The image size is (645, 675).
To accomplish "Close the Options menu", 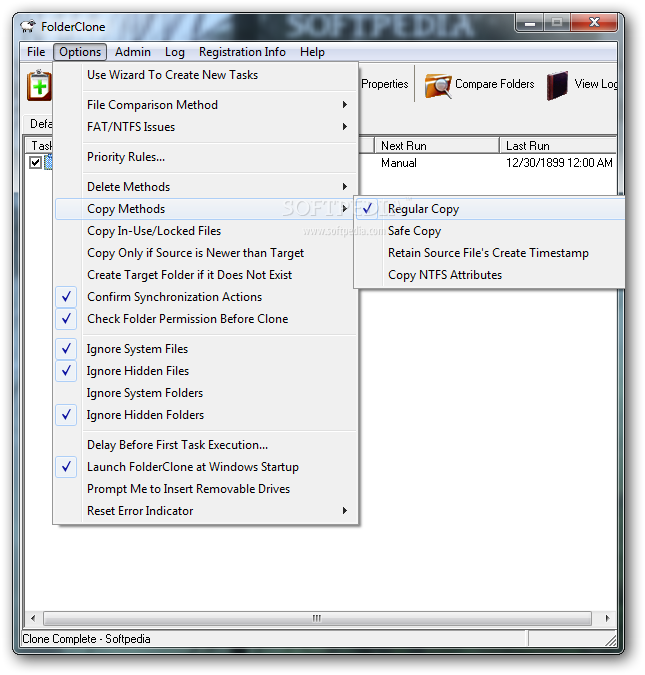I will [x=80, y=52].
